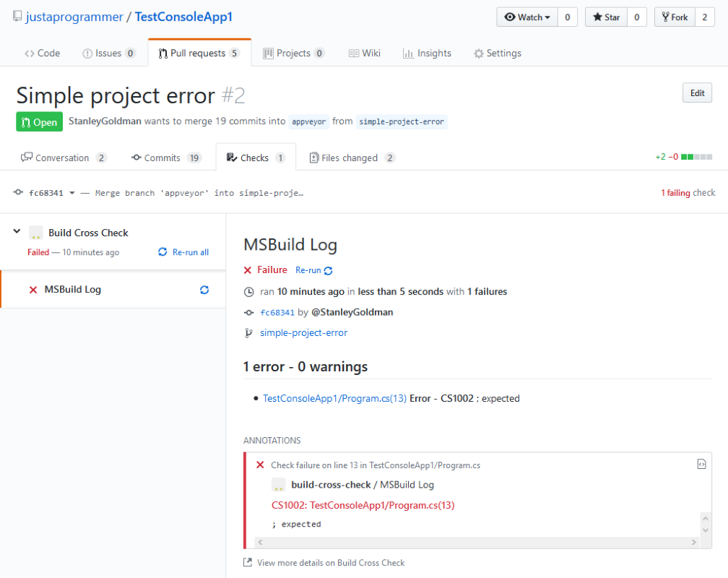Click the clock icon beside ran 10 minutes ago

coord(249,292)
